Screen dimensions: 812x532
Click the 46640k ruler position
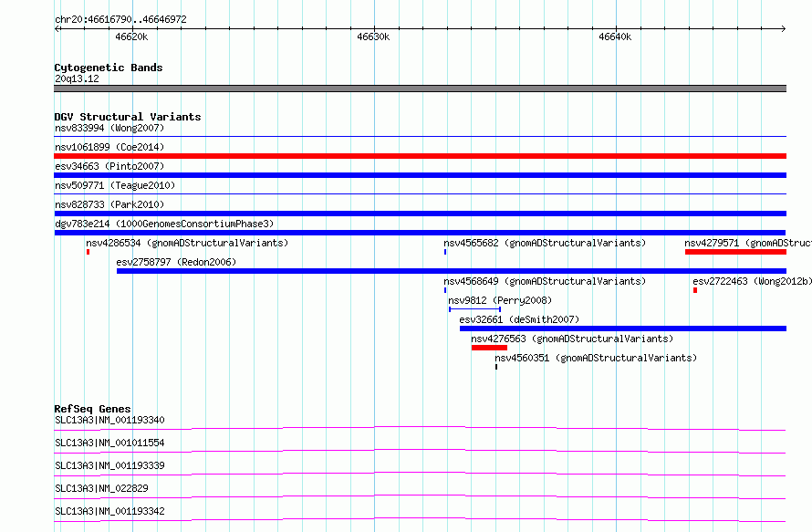point(615,37)
